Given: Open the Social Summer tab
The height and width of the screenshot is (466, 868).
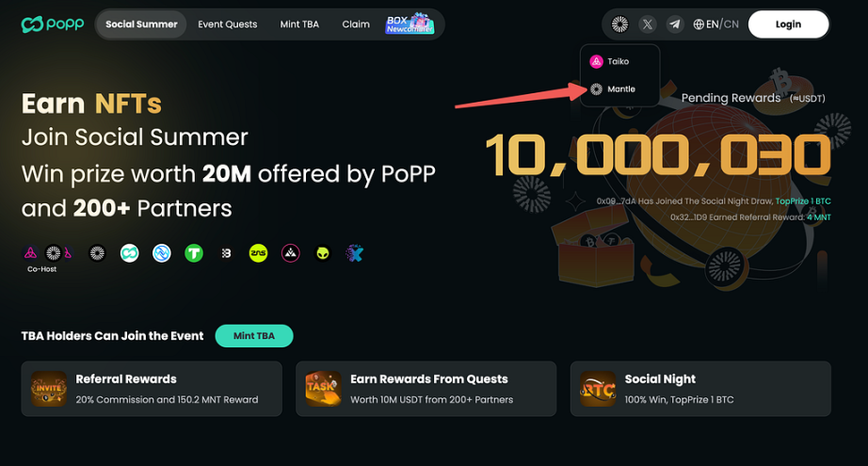Looking at the screenshot, I should point(141,24).
